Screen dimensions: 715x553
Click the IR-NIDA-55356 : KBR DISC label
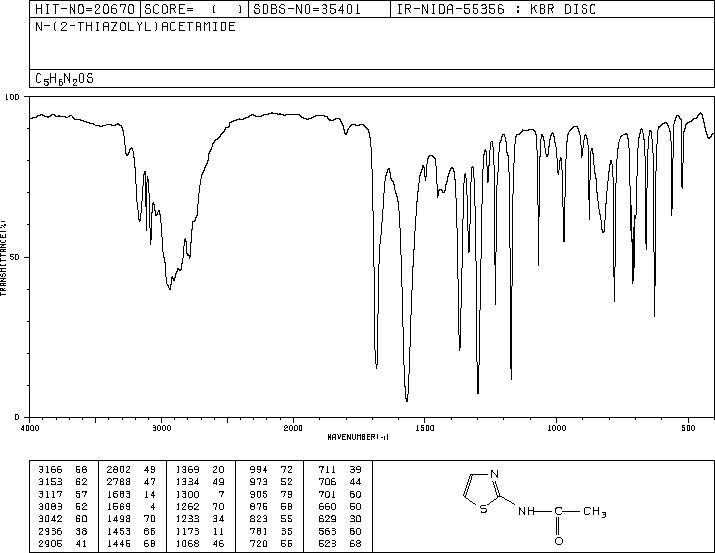[496, 9]
